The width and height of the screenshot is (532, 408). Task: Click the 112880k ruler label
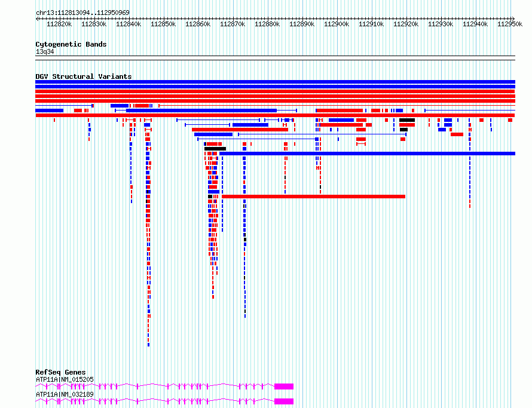[267, 24]
